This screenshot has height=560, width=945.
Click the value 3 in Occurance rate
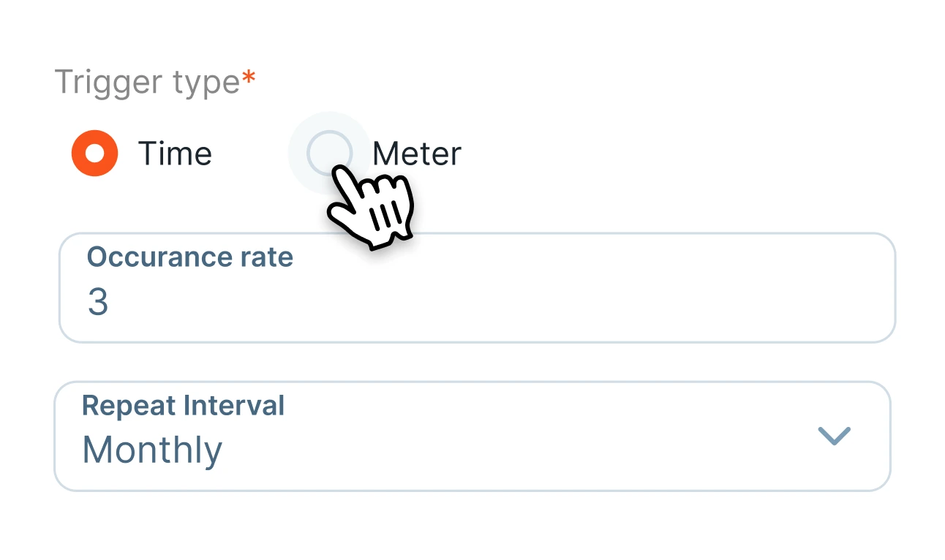98,302
